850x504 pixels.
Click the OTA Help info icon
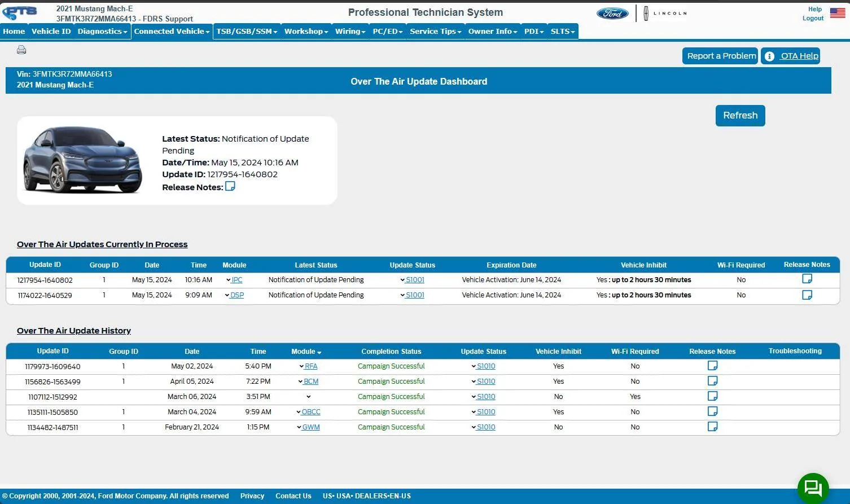(x=769, y=56)
